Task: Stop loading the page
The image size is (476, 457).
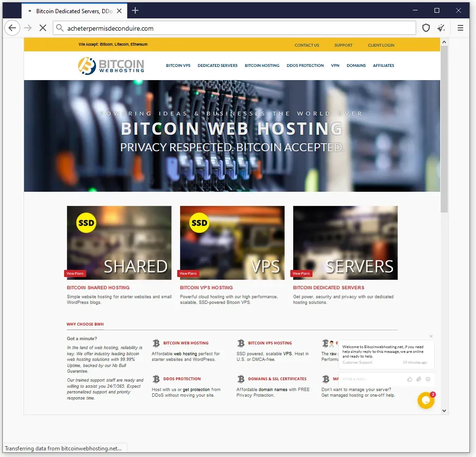Action: [43, 28]
